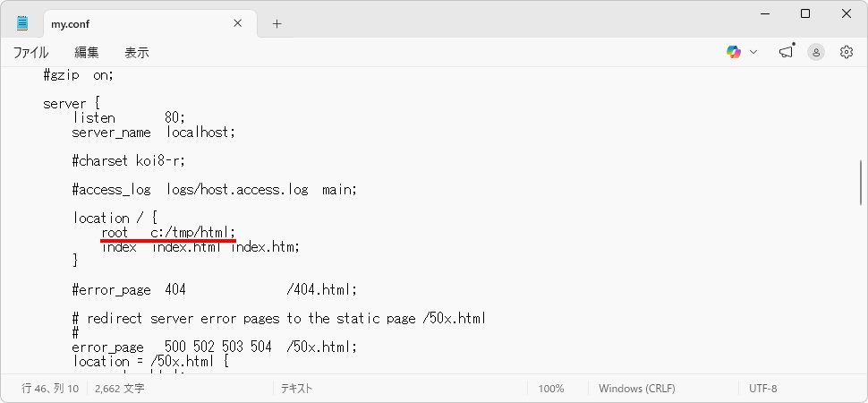Click the UTF-8 encoding indicator
Viewport: 868px width, 403px height.
[x=762, y=389]
